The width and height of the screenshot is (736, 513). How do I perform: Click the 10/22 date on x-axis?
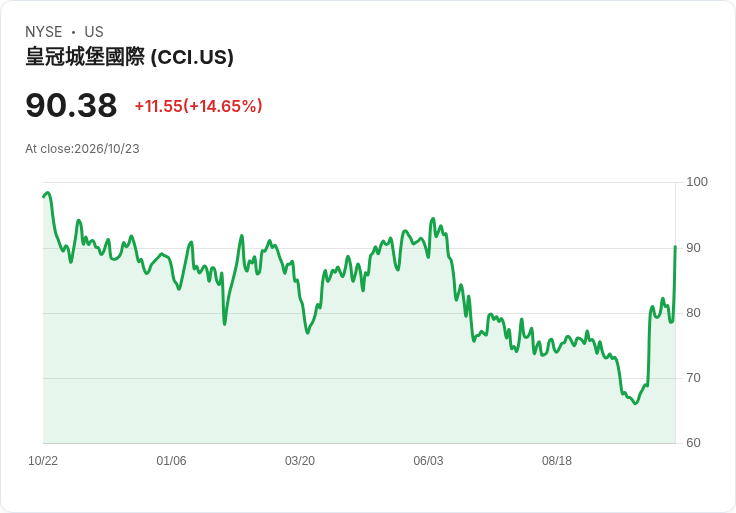pyautogui.click(x=43, y=461)
